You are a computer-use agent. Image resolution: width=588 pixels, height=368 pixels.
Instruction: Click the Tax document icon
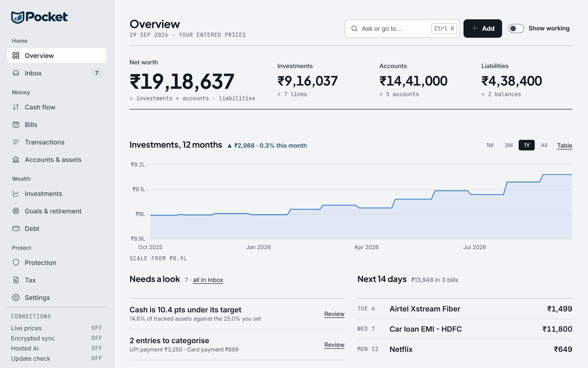click(x=16, y=280)
